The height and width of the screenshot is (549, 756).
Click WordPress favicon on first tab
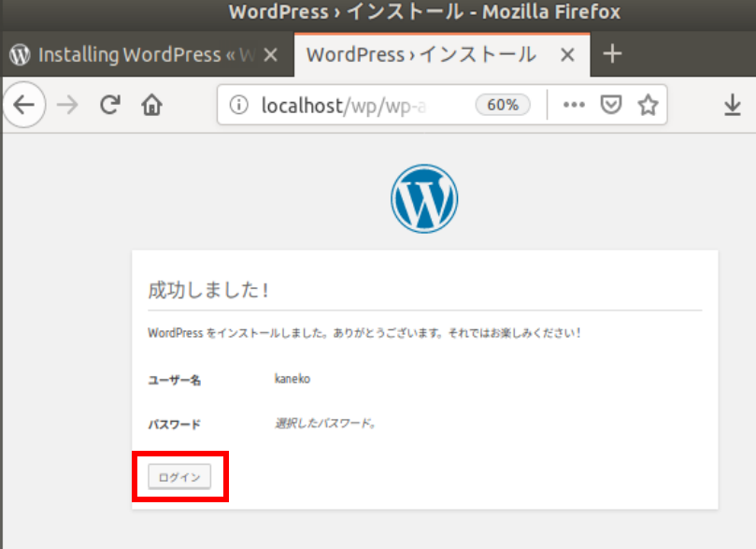tap(20, 54)
